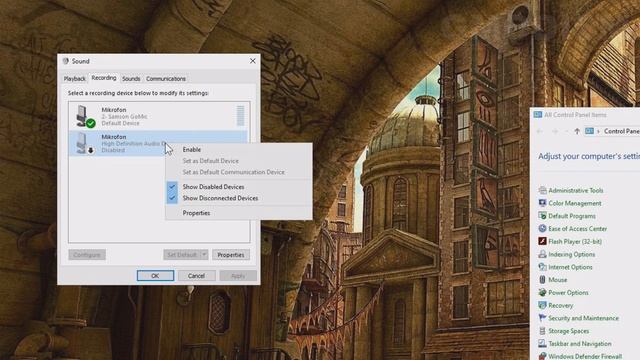Open the Taskbar and Navigation link
This screenshot has height=360, width=640.
pyautogui.click(x=580, y=344)
